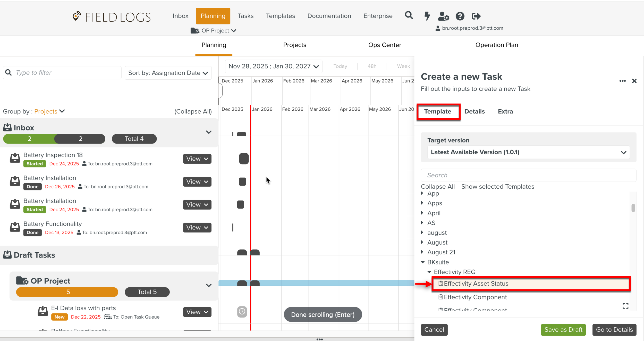Collapse the OP Project group chevron

(x=209, y=285)
